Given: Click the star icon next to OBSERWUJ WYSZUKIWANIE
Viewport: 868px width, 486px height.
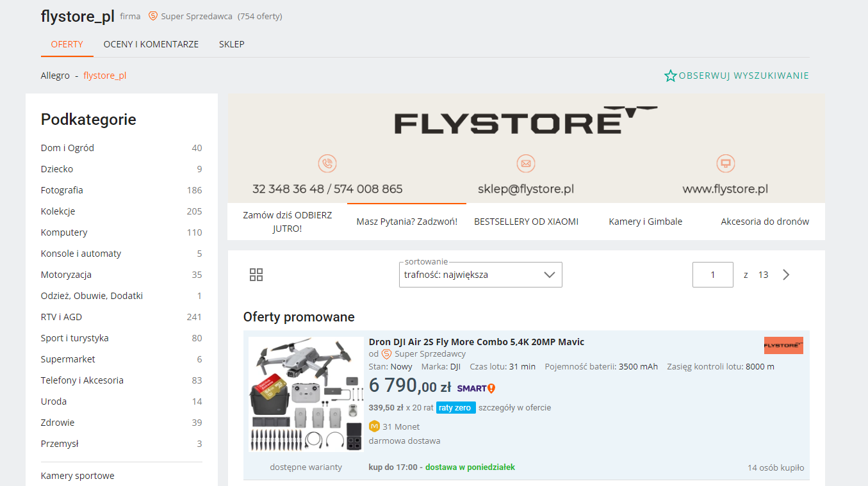Looking at the screenshot, I should 670,75.
